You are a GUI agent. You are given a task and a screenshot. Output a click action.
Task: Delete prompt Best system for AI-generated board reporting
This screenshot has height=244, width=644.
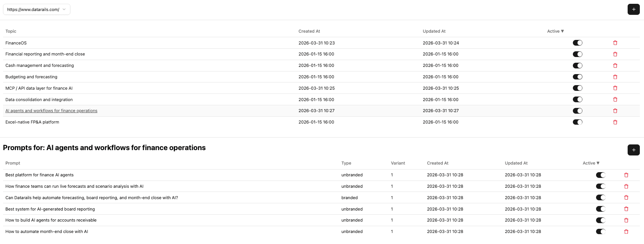[626, 209]
